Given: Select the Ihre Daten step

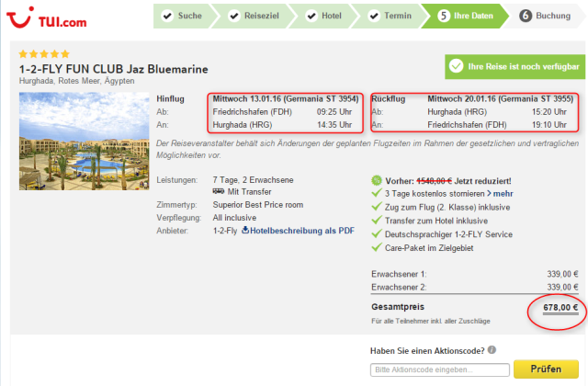Looking at the screenshot, I should tap(465, 16).
